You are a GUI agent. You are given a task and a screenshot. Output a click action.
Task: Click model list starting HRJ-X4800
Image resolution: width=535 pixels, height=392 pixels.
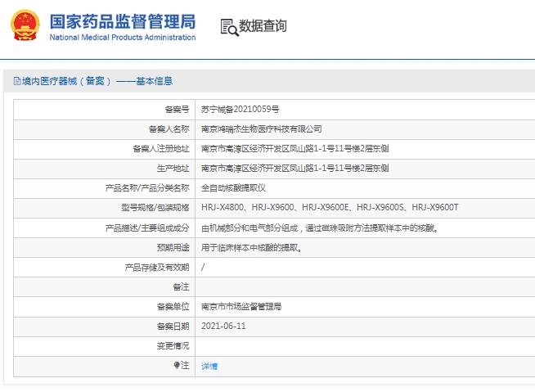330,207
